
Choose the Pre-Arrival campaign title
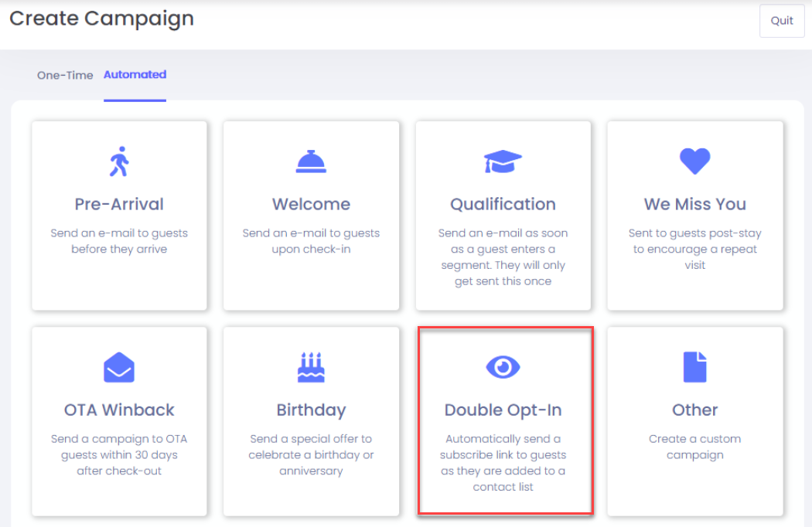119,205
